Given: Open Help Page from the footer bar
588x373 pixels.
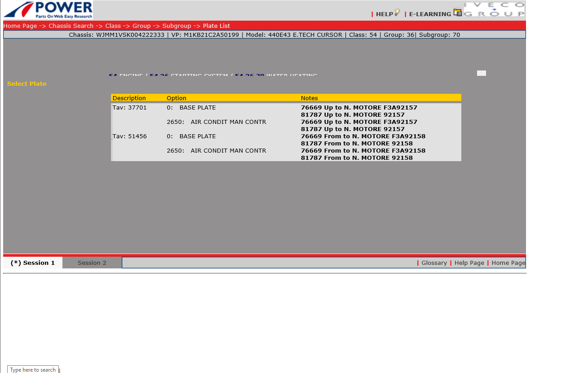Looking at the screenshot, I should click(x=469, y=263).
